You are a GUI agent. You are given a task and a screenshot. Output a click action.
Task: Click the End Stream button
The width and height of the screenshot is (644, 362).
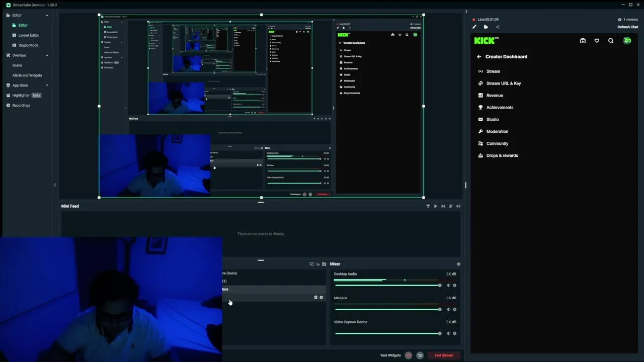444,355
